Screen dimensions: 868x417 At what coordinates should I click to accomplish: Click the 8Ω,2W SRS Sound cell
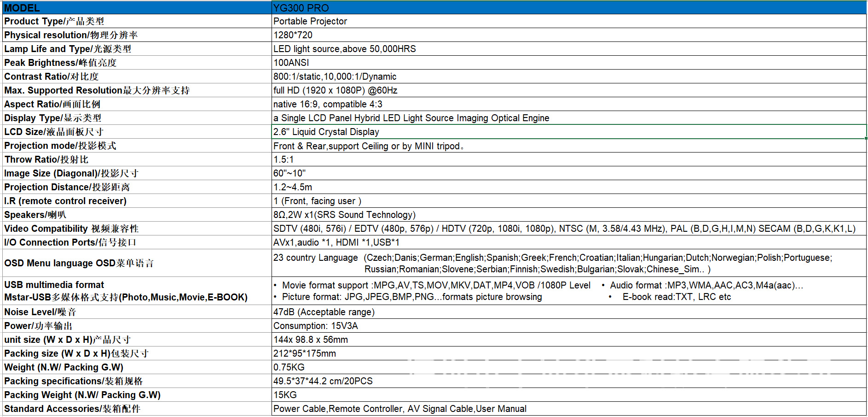569,215
